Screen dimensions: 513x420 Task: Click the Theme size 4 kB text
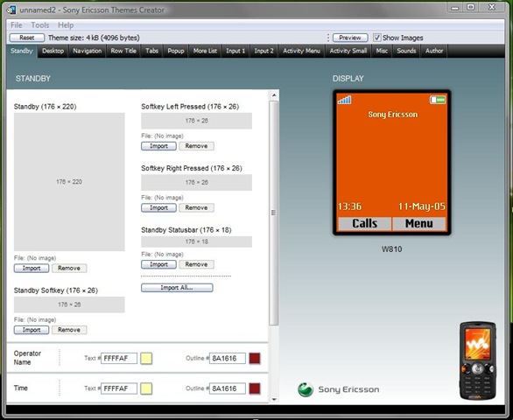[x=94, y=38]
